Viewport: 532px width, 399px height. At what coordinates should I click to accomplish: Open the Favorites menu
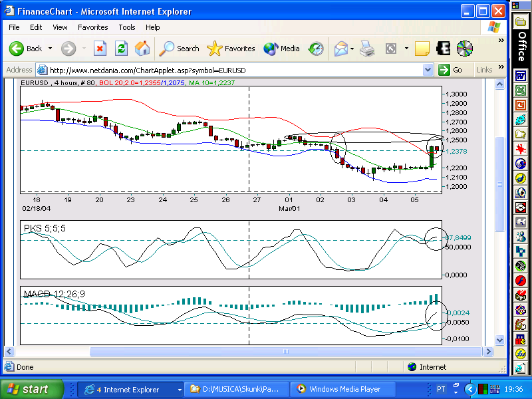(92, 27)
